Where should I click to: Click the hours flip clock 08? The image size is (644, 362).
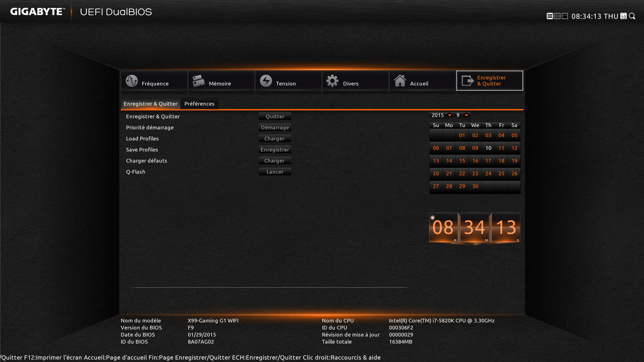tap(443, 227)
